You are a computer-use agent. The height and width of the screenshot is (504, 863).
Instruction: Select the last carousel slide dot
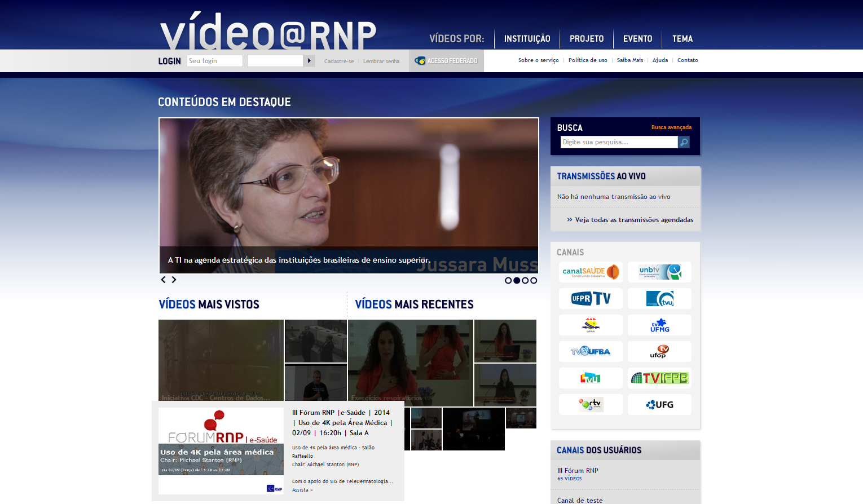[x=534, y=280]
